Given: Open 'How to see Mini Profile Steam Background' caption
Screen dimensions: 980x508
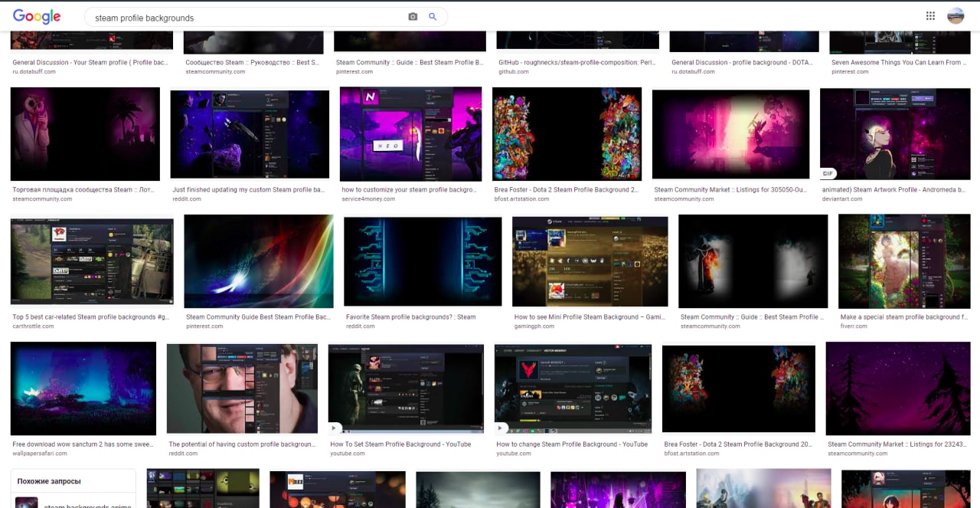Looking at the screenshot, I should 588,317.
